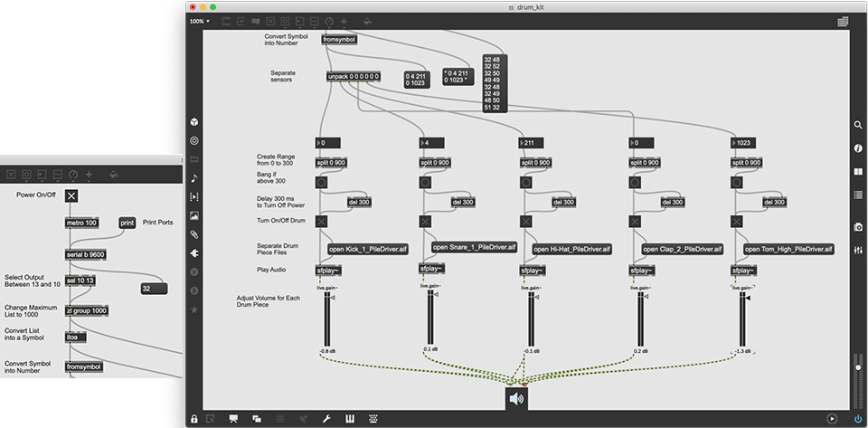Click the open Hi-Hat_PileDriver.aif message box
The image size is (868, 428).
pos(571,249)
